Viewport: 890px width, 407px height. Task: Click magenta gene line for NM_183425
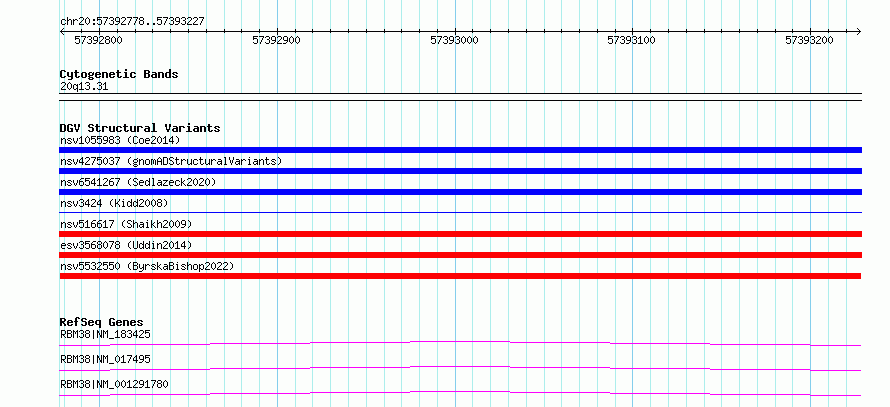click(x=460, y=343)
